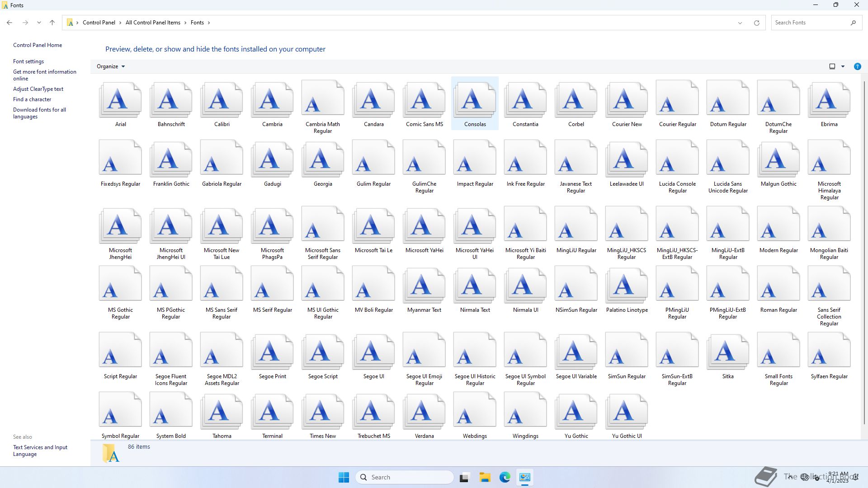This screenshot has height=488, width=868.
Task: Expand the address bar history dropdown
Action: (x=740, y=23)
